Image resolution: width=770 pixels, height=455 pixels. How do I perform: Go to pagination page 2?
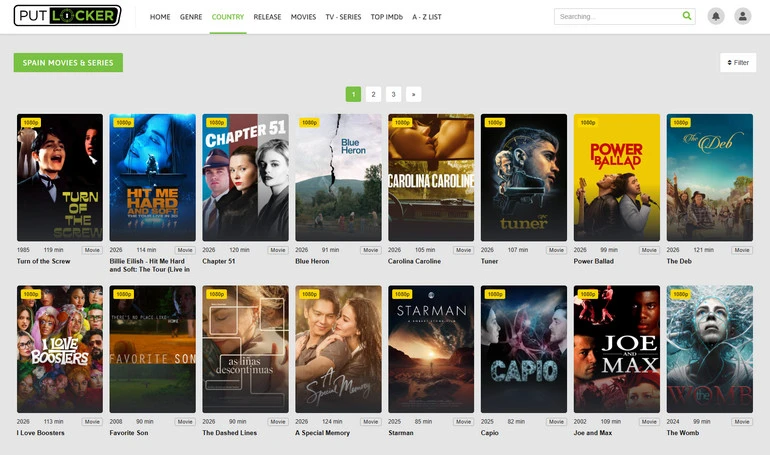point(373,94)
